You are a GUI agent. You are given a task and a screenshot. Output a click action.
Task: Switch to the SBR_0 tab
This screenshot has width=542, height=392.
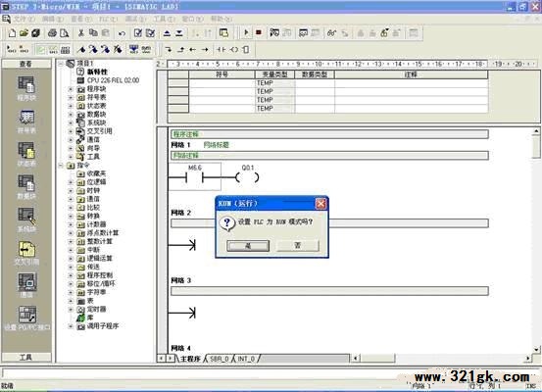click(x=220, y=359)
